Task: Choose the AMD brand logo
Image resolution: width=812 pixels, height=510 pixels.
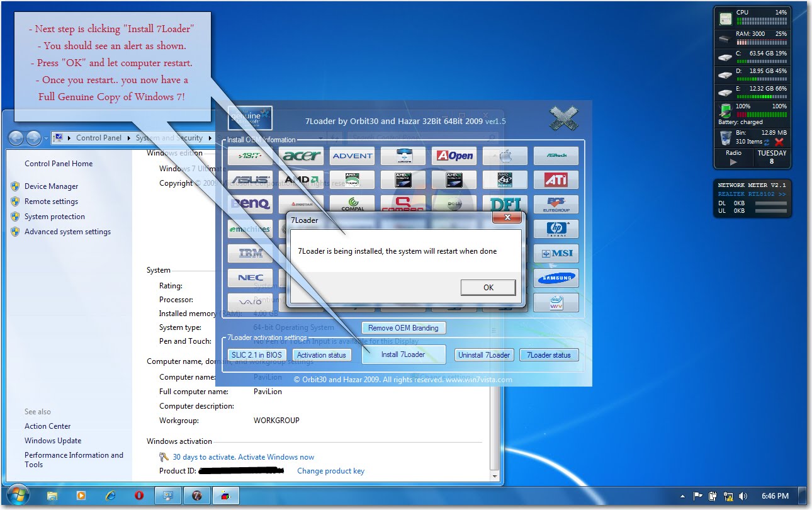Action: coord(301,179)
